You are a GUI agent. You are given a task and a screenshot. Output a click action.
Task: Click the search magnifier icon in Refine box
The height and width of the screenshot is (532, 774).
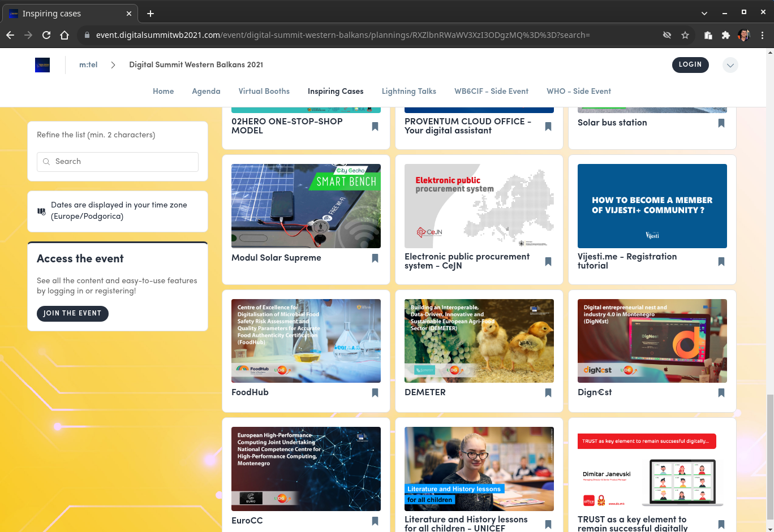click(x=46, y=162)
